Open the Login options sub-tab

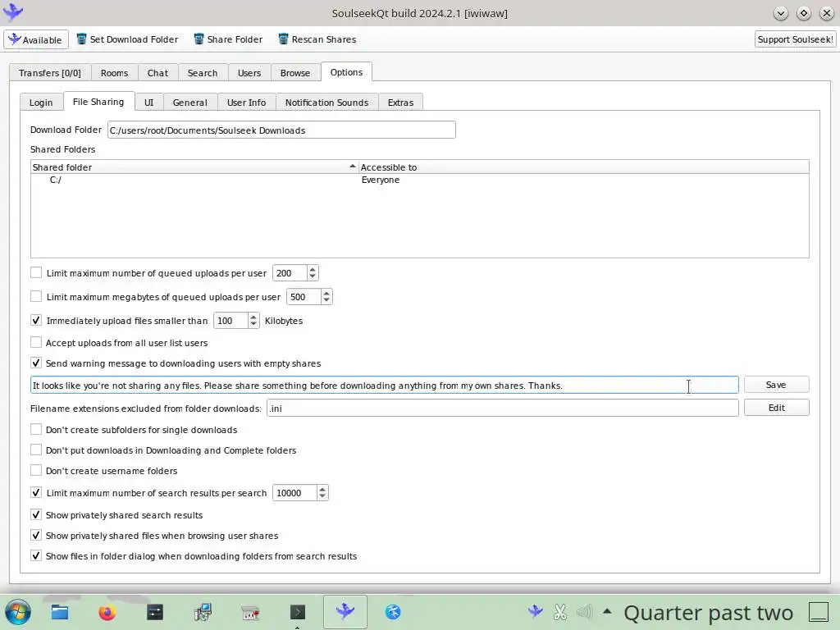click(x=41, y=103)
